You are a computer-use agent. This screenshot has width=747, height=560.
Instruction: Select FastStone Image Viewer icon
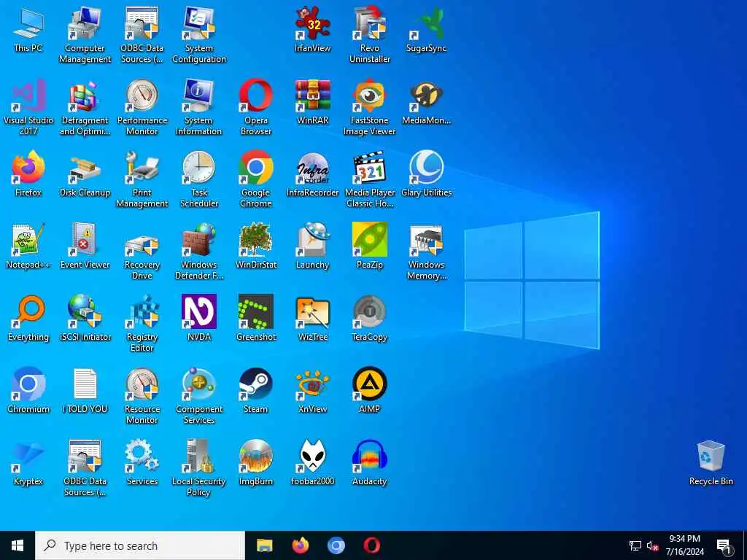[x=370, y=106]
